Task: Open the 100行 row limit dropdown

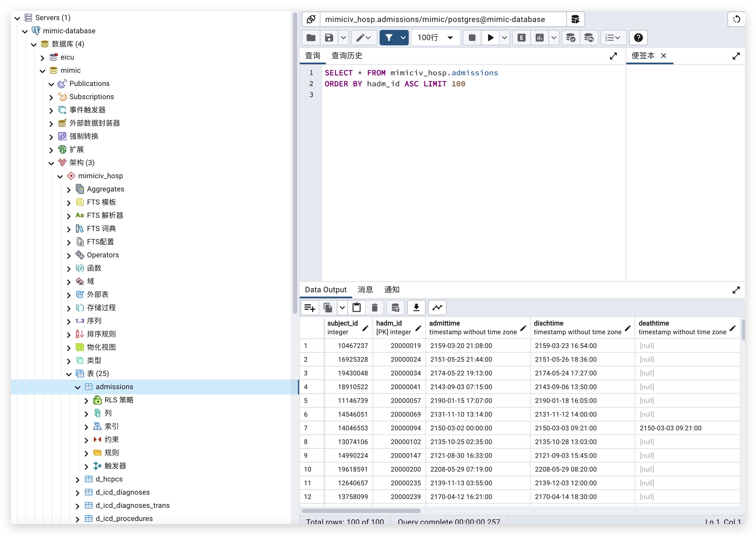Action: pyautogui.click(x=435, y=38)
